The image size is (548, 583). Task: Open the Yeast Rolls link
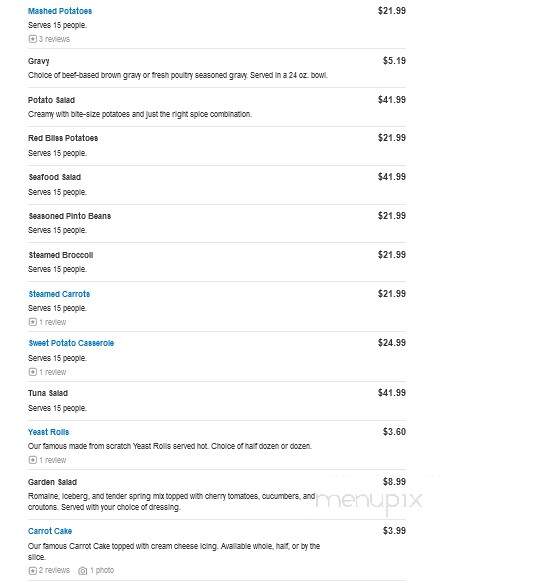[x=49, y=432]
